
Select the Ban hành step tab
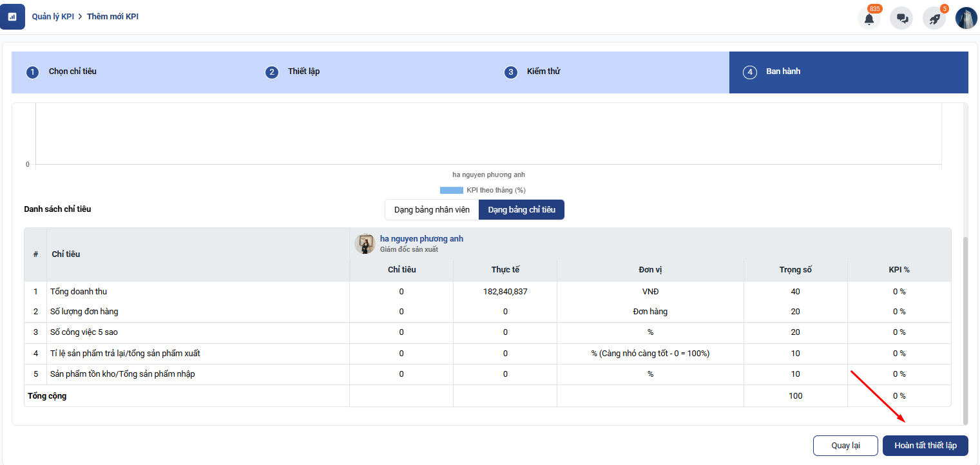click(783, 71)
